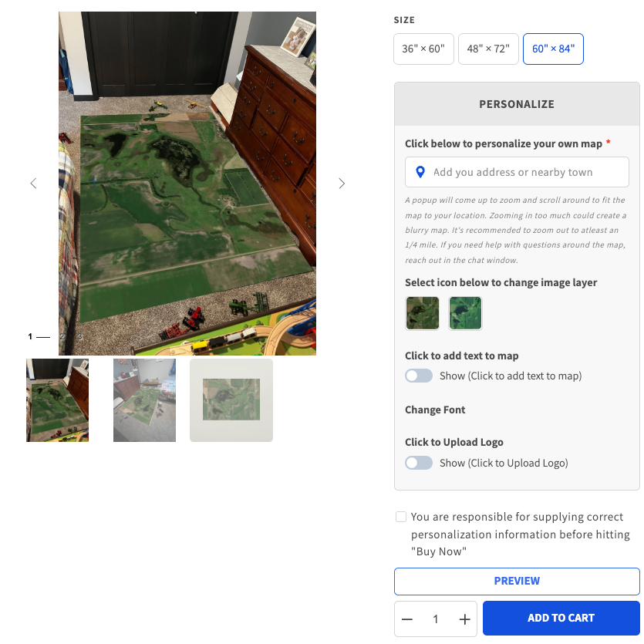The width and height of the screenshot is (644, 644).
Task: Select the bright green map layer icon
Action: point(465,313)
